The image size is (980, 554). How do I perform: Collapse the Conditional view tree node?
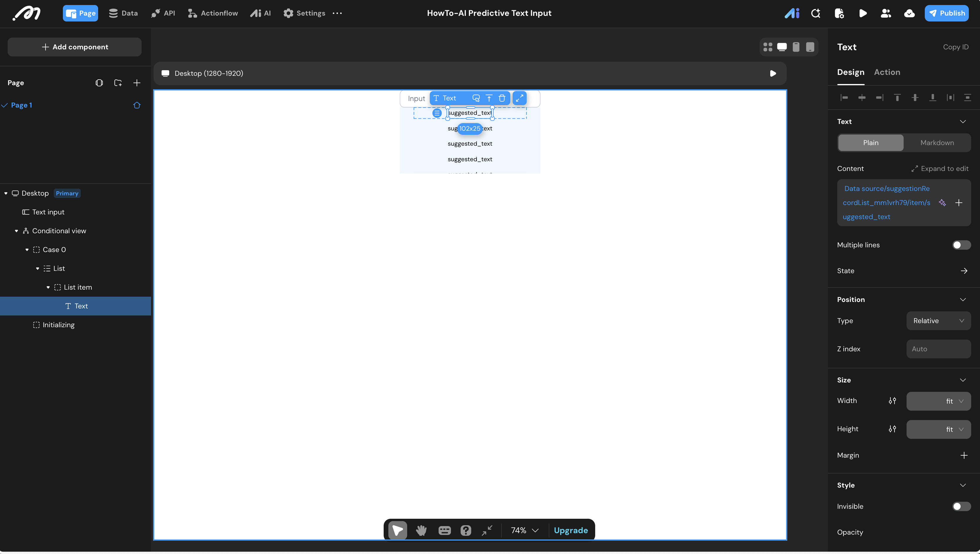tap(16, 231)
